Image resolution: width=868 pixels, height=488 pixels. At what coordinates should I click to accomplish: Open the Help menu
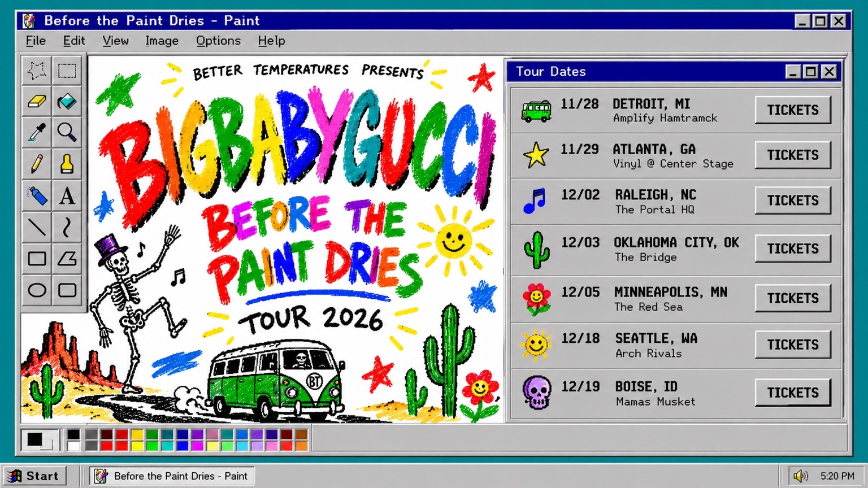coord(271,41)
